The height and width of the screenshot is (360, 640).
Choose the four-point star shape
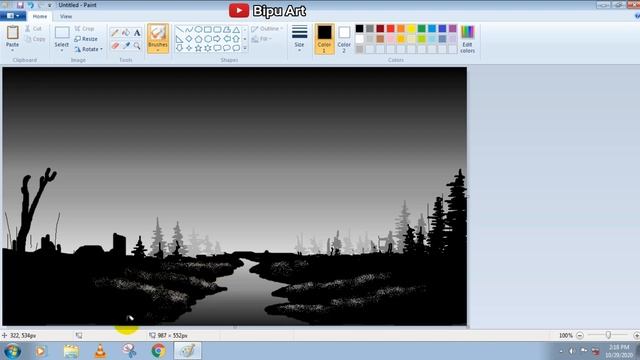point(189,48)
